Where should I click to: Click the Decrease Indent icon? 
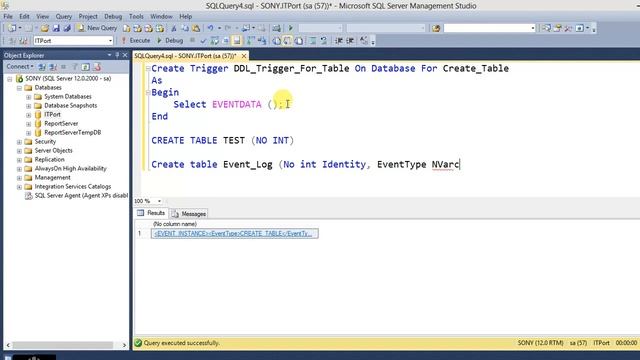[339, 40]
